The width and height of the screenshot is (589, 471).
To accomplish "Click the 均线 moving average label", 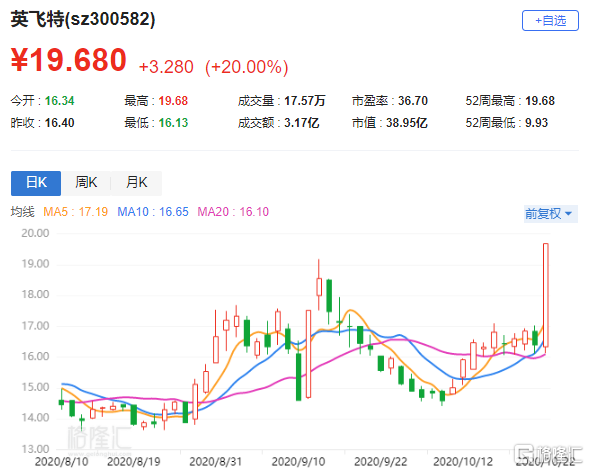I will point(23,212).
